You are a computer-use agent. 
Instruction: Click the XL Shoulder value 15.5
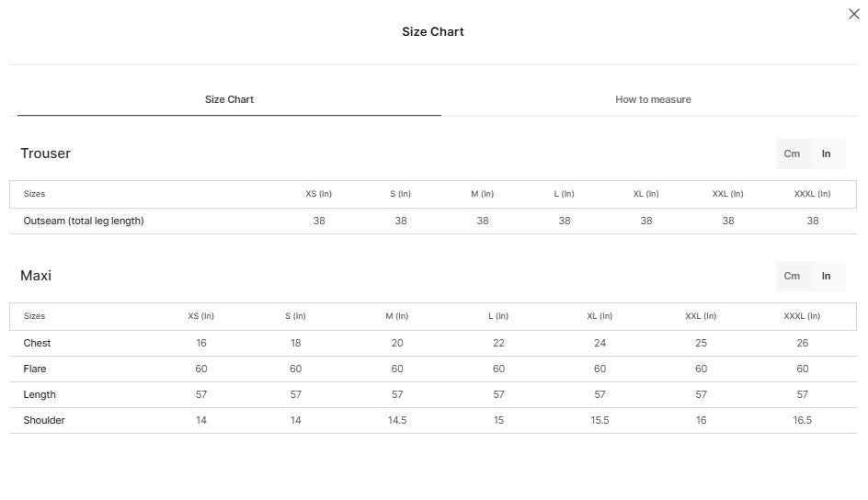(600, 420)
